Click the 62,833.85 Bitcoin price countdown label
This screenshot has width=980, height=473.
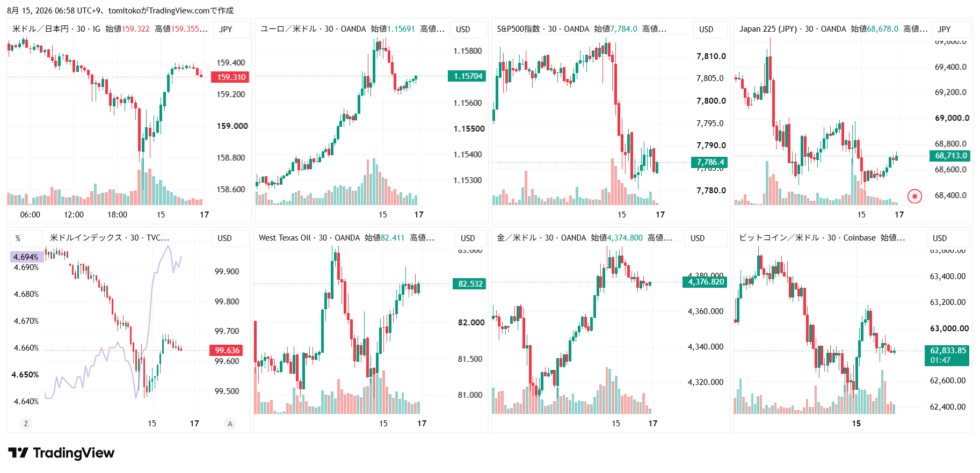pos(948,355)
